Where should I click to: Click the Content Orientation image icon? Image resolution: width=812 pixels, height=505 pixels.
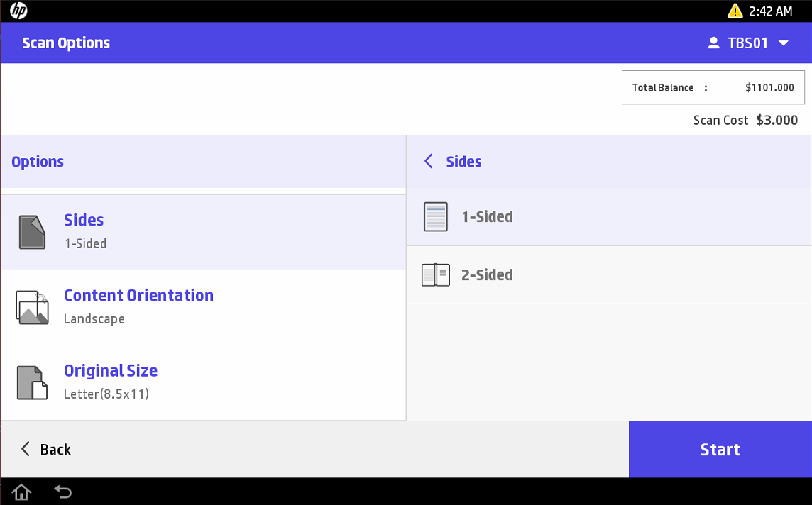pos(32,307)
